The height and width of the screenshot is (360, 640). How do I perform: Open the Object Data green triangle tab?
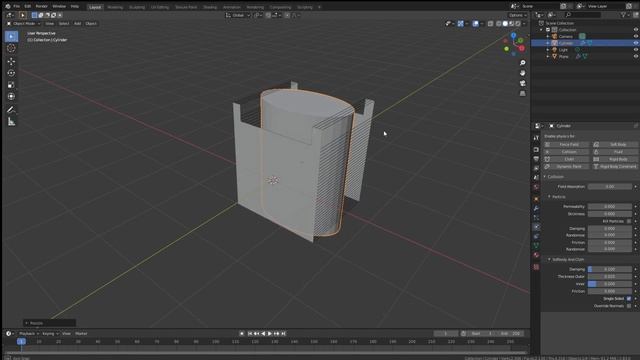(536, 246)
